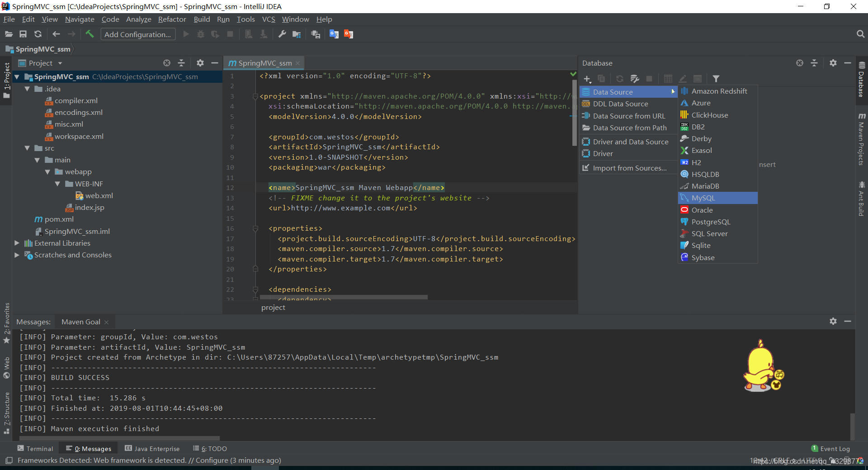Screen dimensions: 868x470
Task: Open Messages panel settings gear
Action: 833,321
